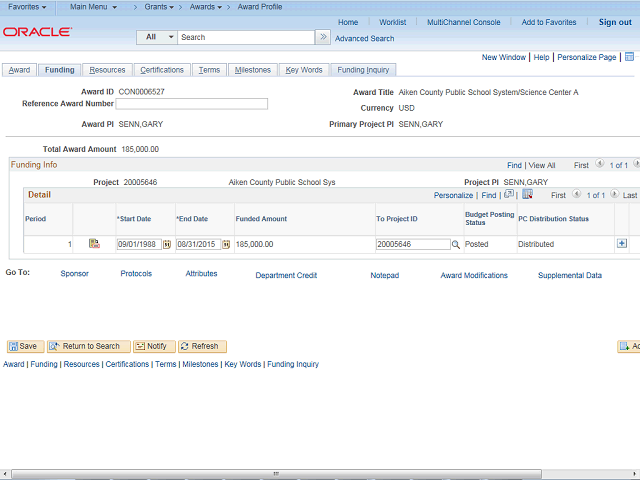
Task: Click the page layout icon beside Personalize Page
Action: tap(629, 57)
